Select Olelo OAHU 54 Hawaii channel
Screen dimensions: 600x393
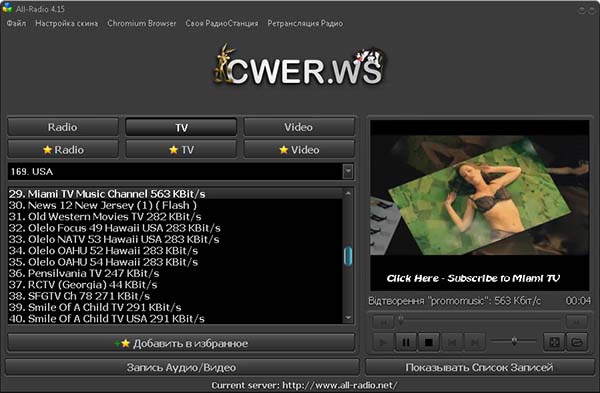[x=175, y=262]
